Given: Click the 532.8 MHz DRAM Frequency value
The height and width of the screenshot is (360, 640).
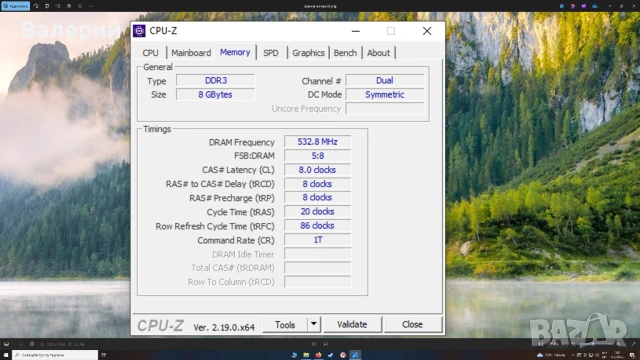Looking at the screenshot, I should (318, 142).
